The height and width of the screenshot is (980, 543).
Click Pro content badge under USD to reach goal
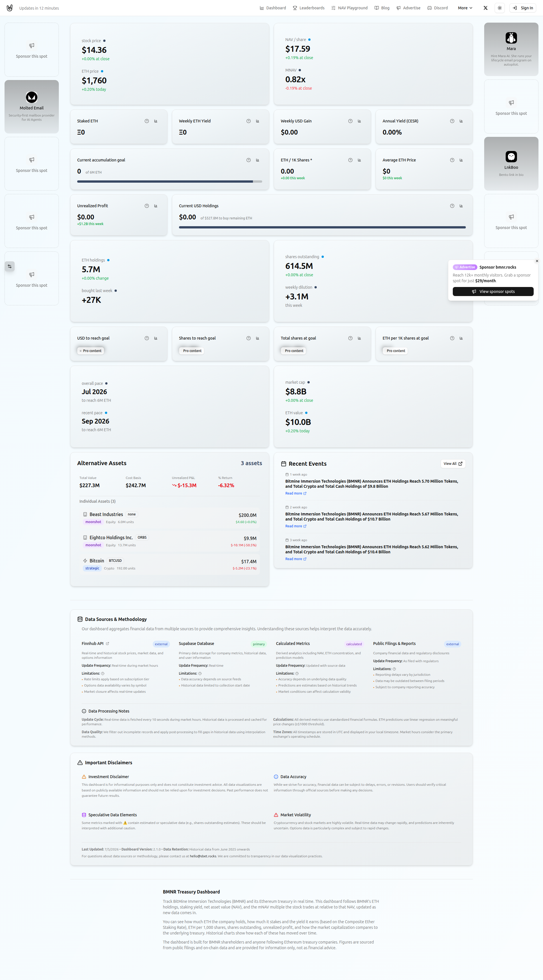(90, 351)
